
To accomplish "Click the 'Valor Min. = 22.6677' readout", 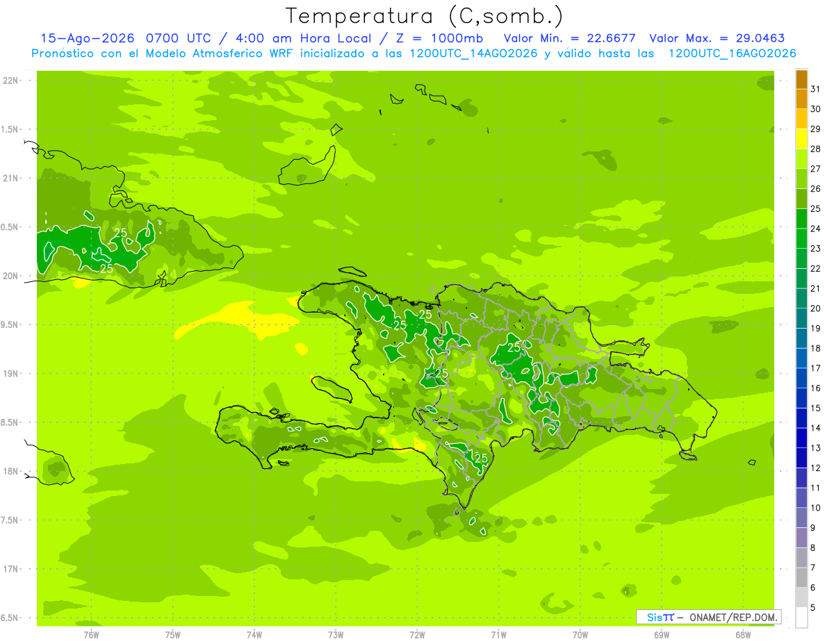I will [x=570, y=38].
